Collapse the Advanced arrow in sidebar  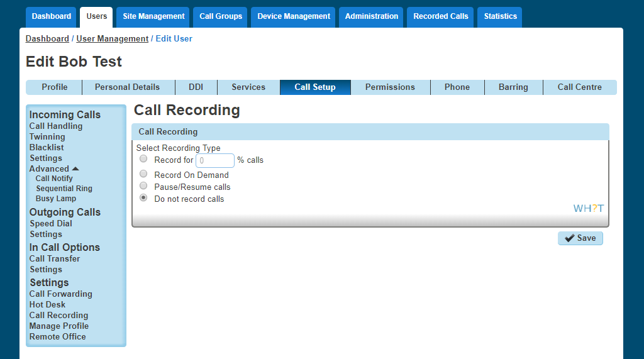click(75, 169)
